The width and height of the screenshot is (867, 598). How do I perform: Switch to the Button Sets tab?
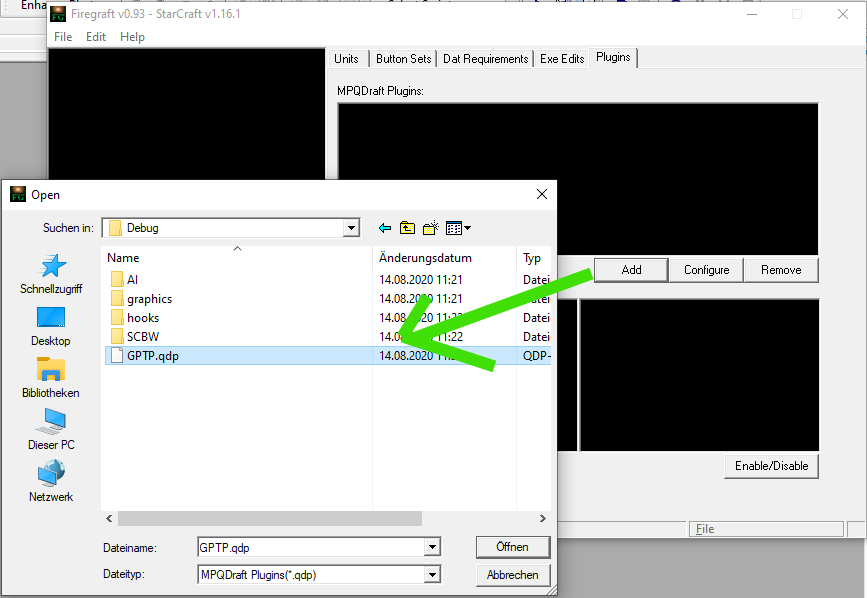404,59
